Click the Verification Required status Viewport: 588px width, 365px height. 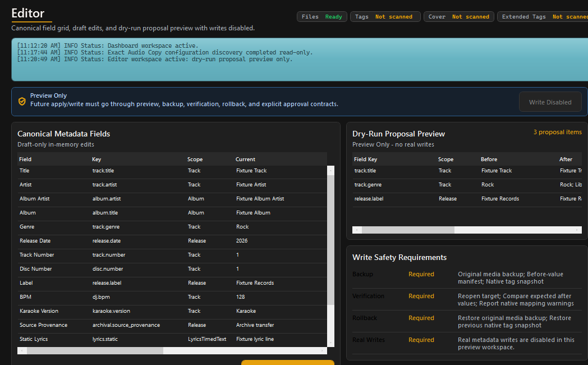click(x=421, y=296)
